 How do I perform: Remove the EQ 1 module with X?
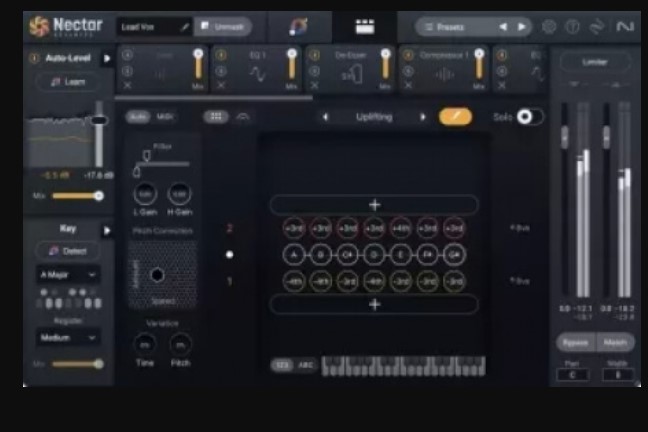[221, 85]
